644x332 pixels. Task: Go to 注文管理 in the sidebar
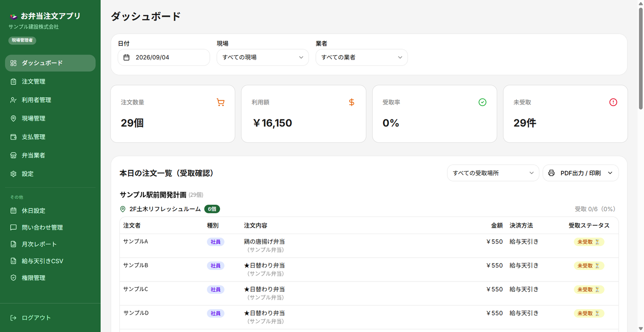pyautogui.click(x=50, y=81)
